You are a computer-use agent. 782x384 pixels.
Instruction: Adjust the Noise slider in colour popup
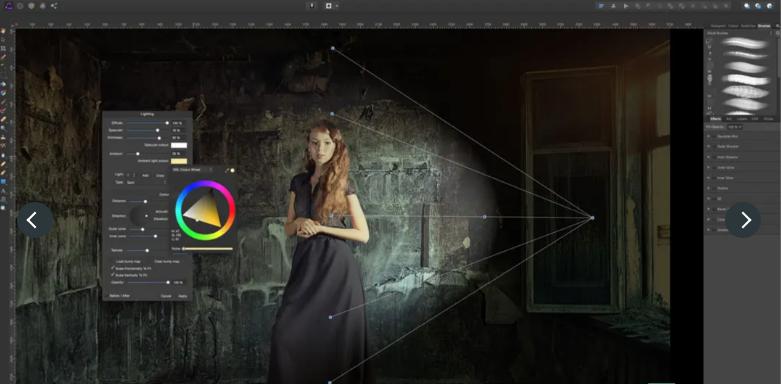click(207, 248)
